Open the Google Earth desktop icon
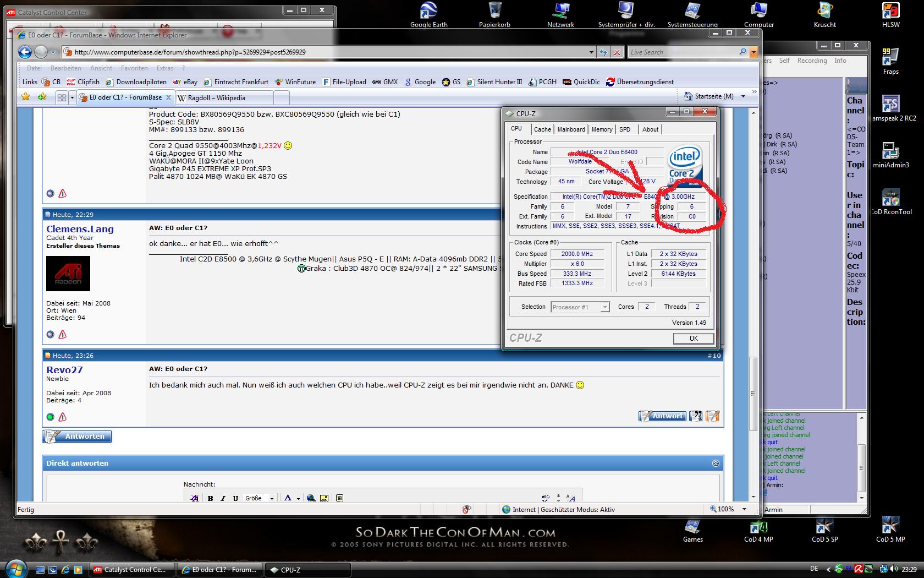The image size is (924, 578). pyautogui.click(x=428, y=14)
